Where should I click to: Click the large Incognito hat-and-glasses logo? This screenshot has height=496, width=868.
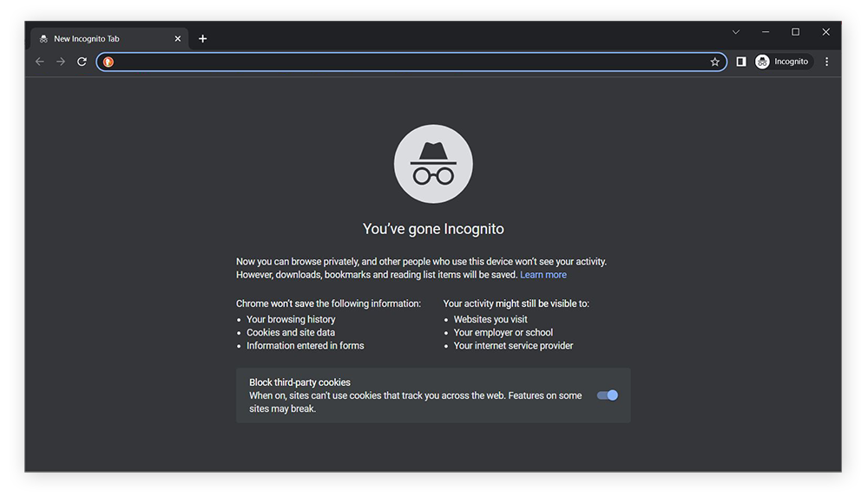point(433,164)
